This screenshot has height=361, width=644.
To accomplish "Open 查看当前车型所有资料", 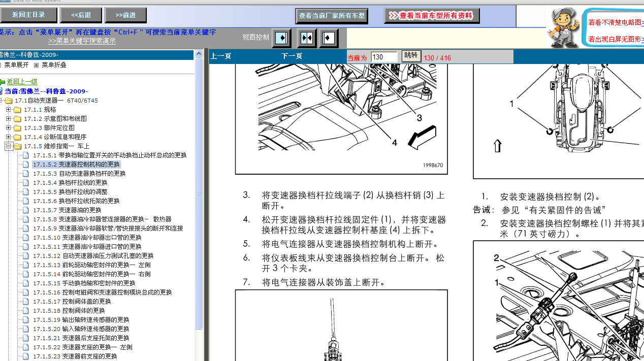I will (431, 16).
